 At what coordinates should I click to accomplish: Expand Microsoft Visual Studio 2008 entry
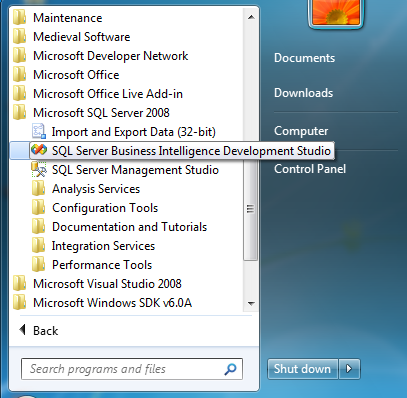(x=107, y=284)
